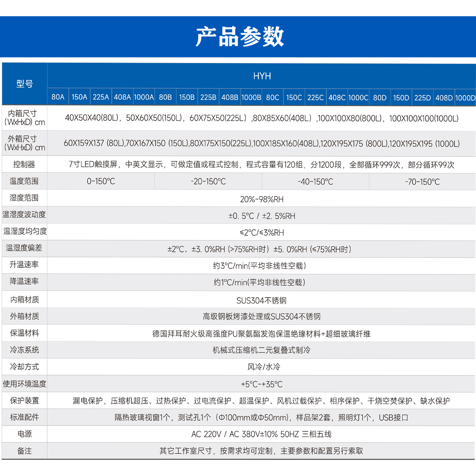This screenshot has height=468, width=476.
Task: Click the ≤2℃/≤3%RH value
Action: (262, 233)
